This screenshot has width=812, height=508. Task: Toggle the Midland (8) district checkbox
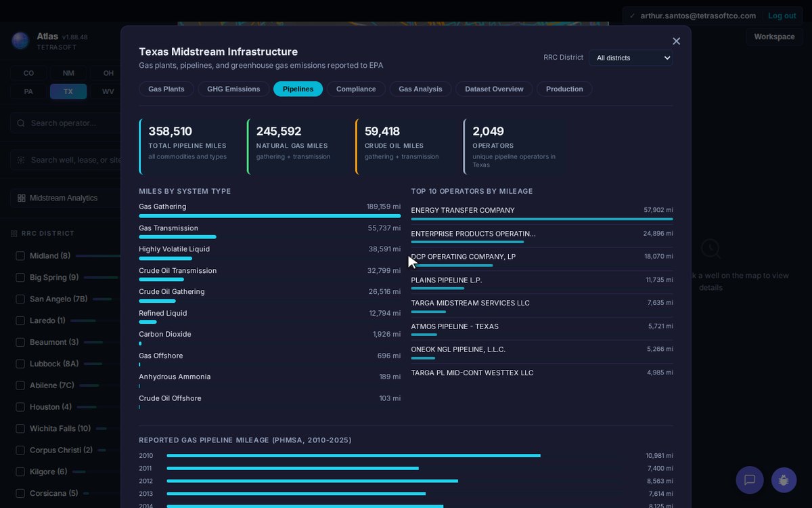(x=20, y=256)
